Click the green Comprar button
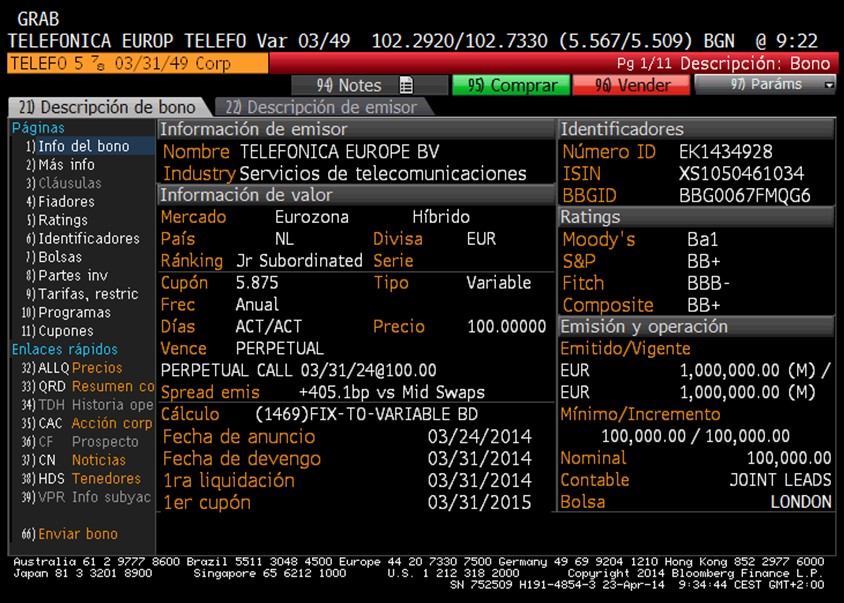This screenshot has height=603, width=844. [511, 85]
